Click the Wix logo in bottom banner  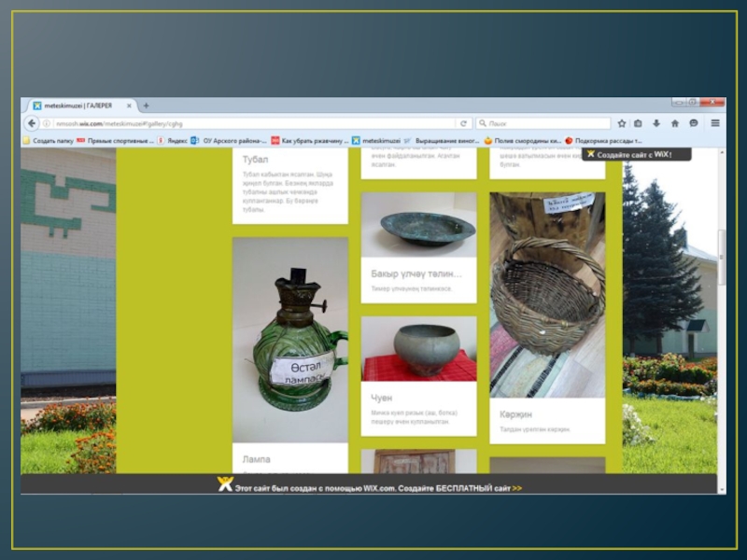(225, 483)
